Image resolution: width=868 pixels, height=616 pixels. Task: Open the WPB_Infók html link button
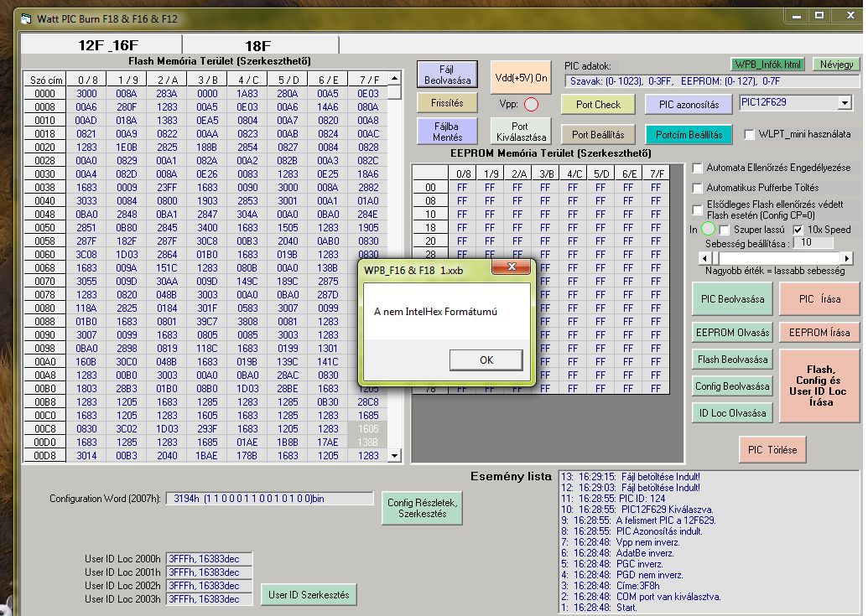coord(768,65)
